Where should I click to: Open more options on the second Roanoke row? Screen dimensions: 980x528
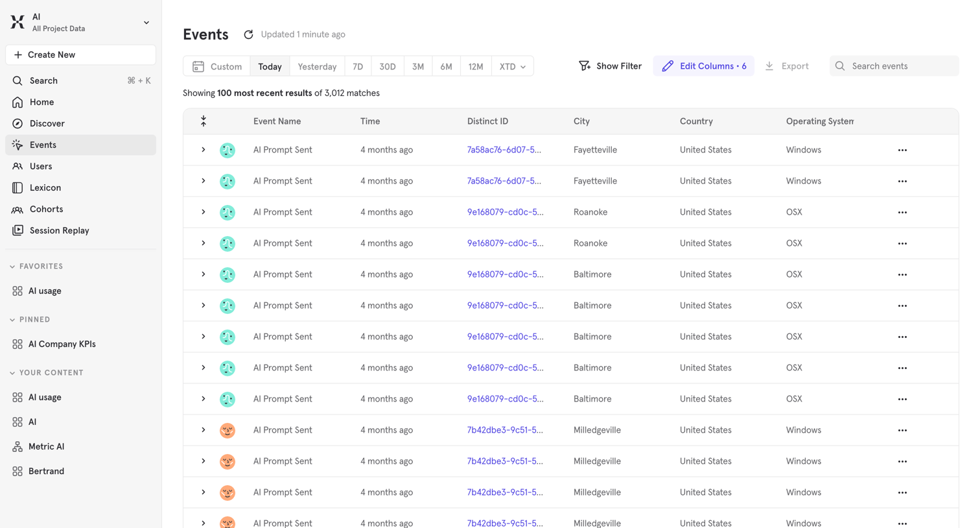pyautogui.click(x=902, y=243)
